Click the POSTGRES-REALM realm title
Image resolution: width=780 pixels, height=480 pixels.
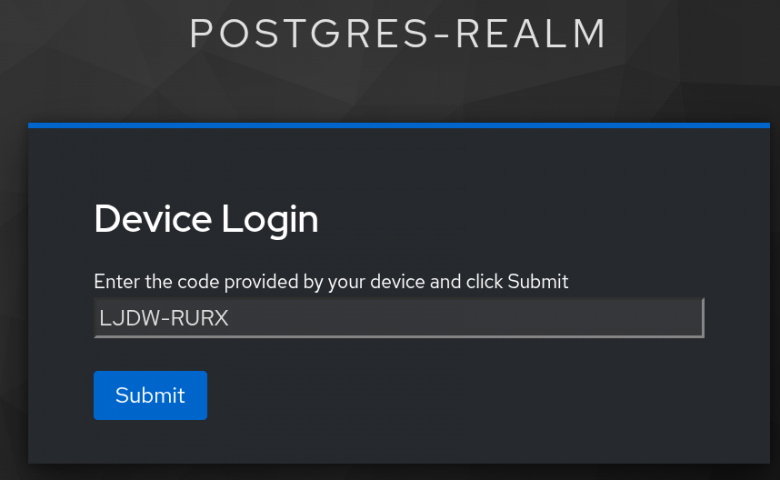398,34
